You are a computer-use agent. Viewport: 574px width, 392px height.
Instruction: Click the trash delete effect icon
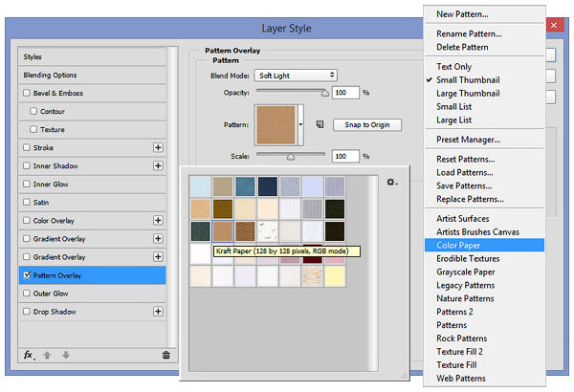click(166, 355)
